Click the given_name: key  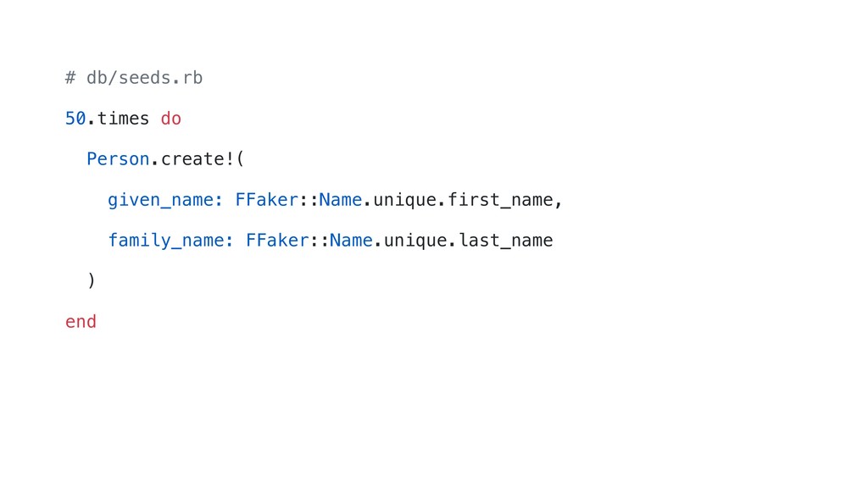click(165, 200)
